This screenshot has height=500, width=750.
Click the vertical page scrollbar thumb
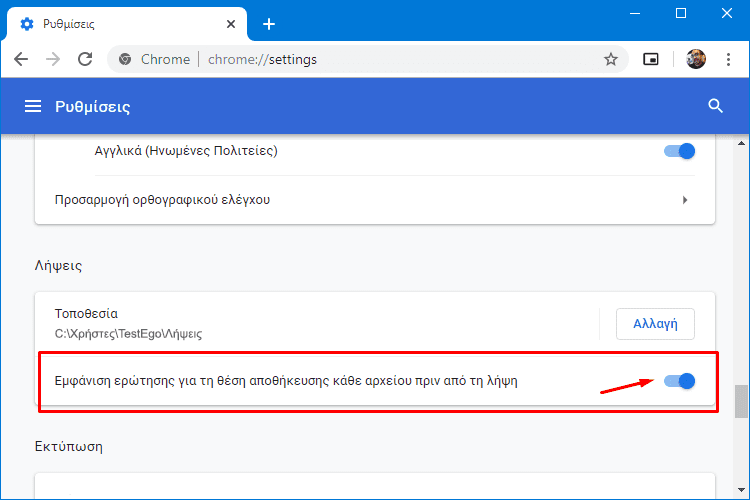click(741, 400)
